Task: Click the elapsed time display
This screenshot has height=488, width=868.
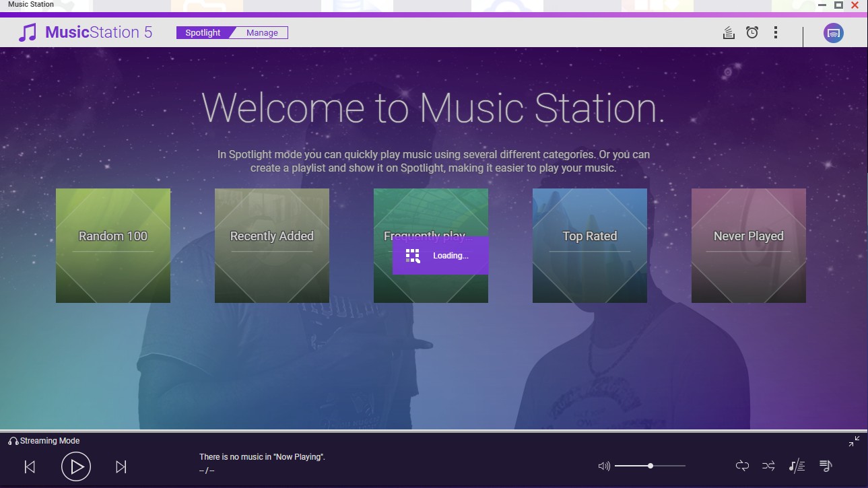Action: pyautogui.click(x=206, y=470)
